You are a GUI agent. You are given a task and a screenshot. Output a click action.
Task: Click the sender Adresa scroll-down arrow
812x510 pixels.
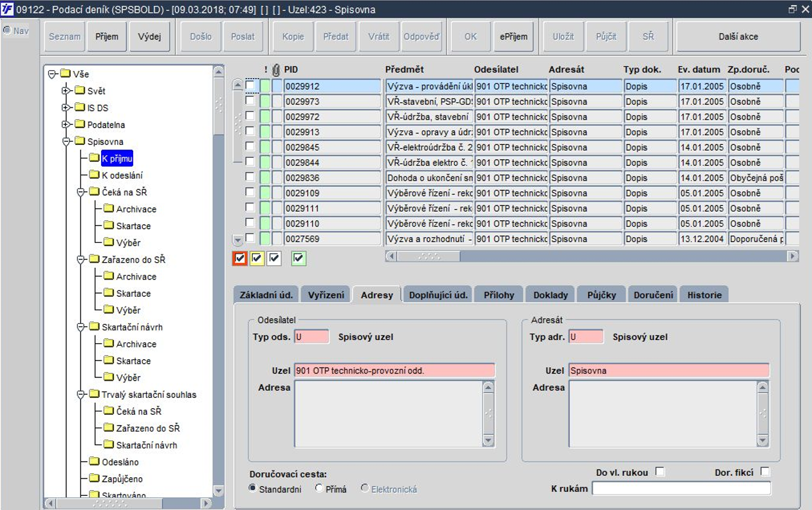[488, 440]
